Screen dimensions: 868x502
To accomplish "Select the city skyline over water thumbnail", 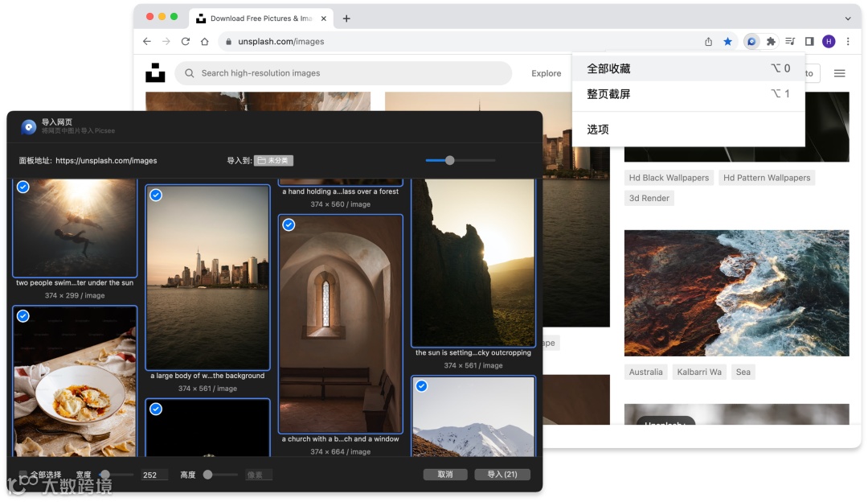I will coord(207,277).
